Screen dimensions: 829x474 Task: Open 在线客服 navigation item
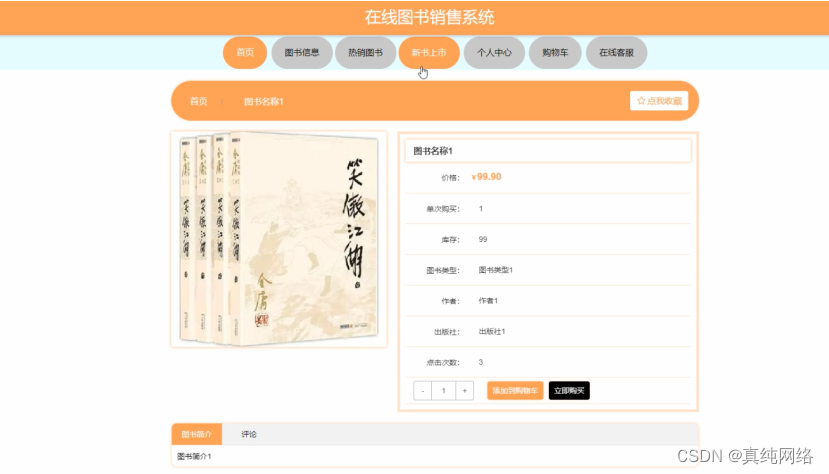(x=616, y=52)
